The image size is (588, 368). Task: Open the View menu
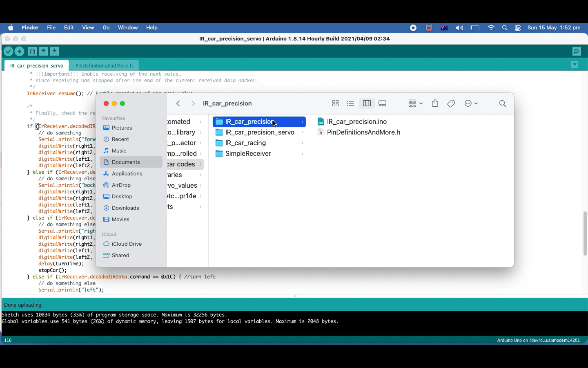[x=88, y=28]
